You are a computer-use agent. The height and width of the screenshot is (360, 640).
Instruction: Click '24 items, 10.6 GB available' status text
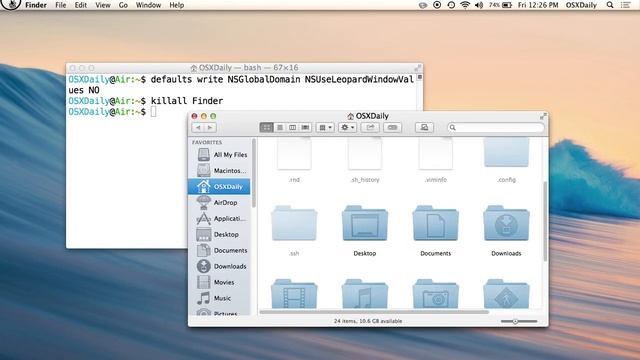(x=368, y=321)
